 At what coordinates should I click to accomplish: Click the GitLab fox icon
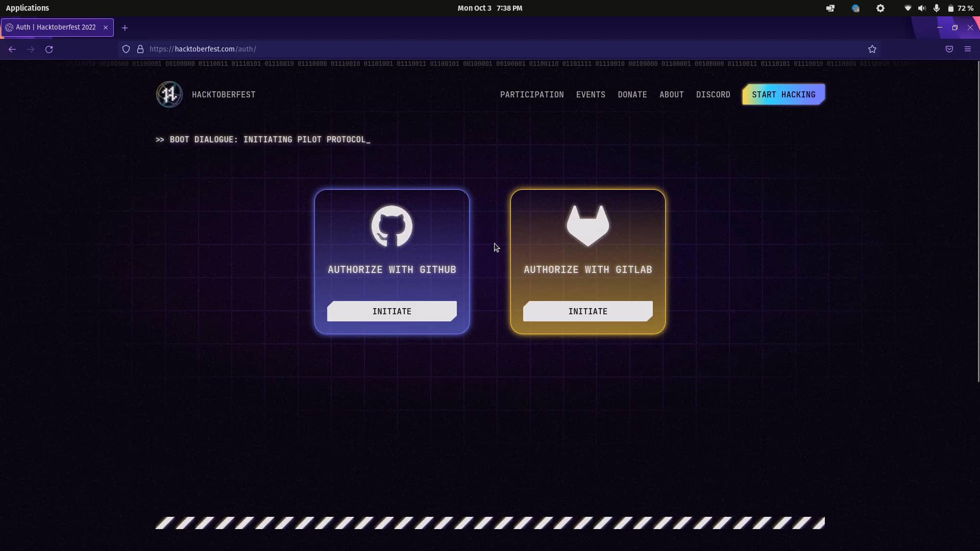(x=587, y=225)
